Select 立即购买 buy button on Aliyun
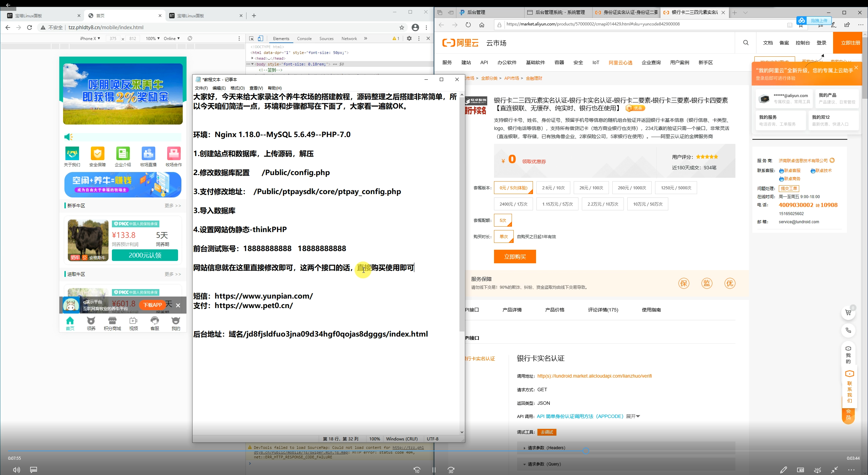868x475 pixels. pos(514,257)
